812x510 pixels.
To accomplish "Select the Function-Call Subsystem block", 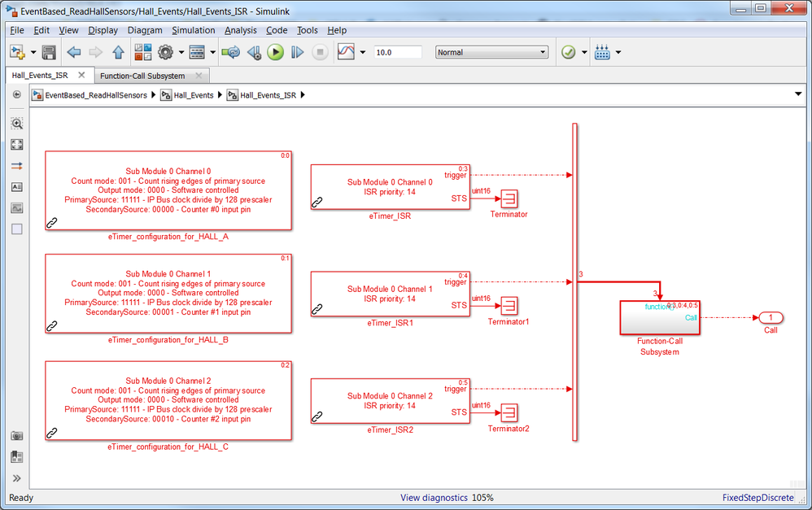I will point(660,317).
